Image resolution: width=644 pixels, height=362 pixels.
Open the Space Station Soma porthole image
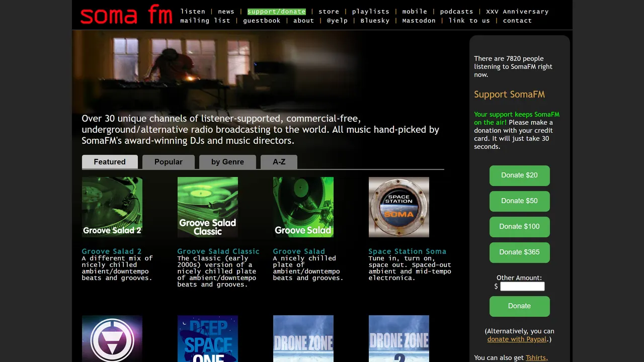point(399,207)
